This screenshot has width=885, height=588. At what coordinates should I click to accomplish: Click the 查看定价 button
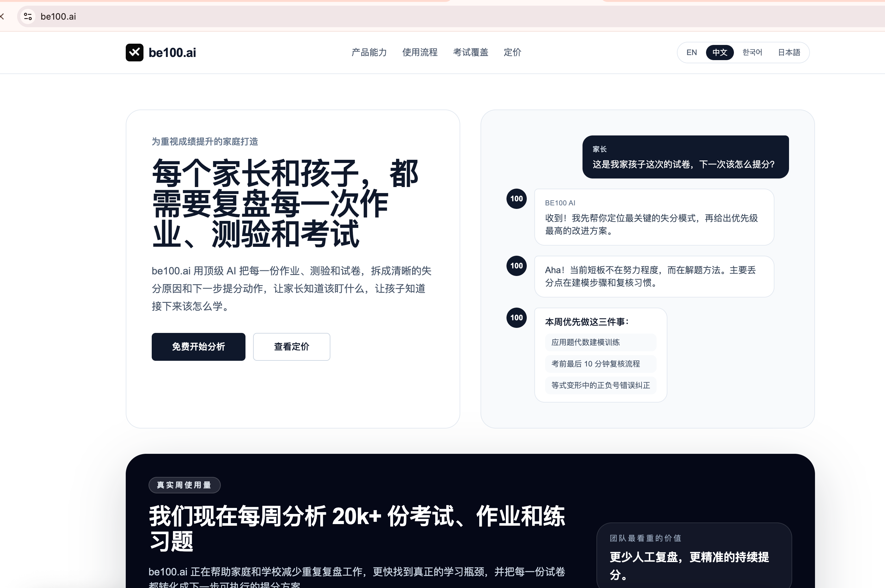pos(292,347)
